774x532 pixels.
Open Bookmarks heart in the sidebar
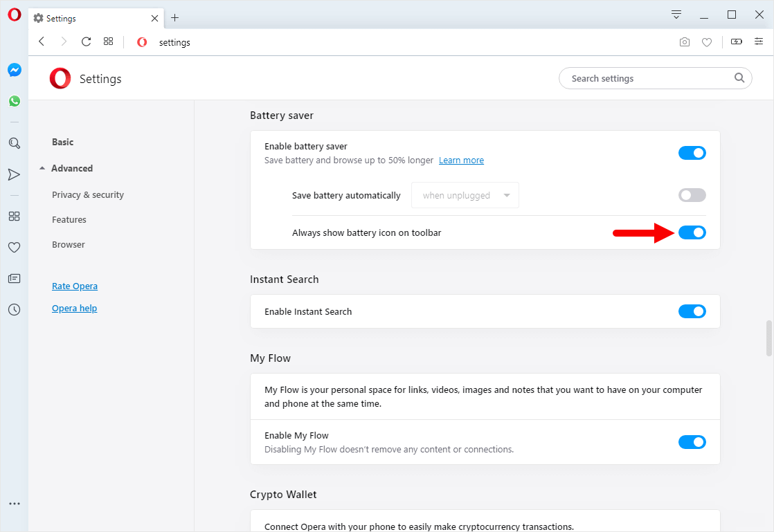[15, 247]
